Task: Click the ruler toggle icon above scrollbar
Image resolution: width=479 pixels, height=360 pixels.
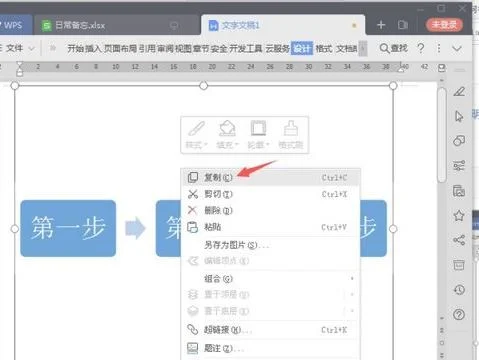Action: (442, 68)
